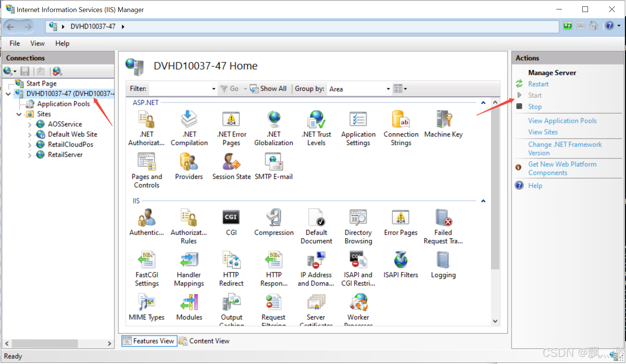Open the View menu
Screen dimensions: 626x364
(37, 43)
